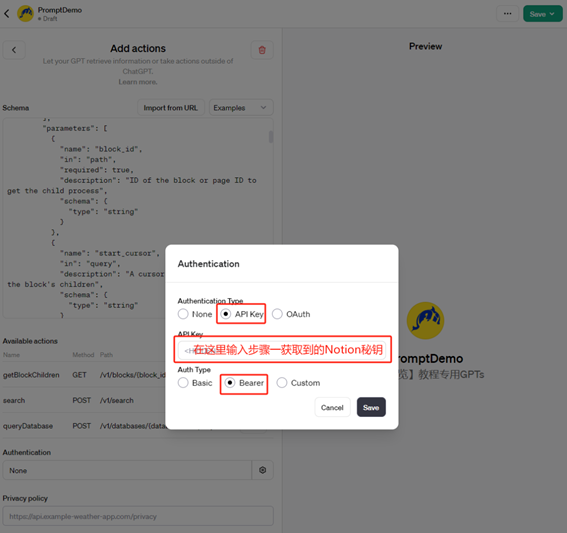Select Custom auth type
This screenshot has height=533, width=567.
tap(282, 383)
